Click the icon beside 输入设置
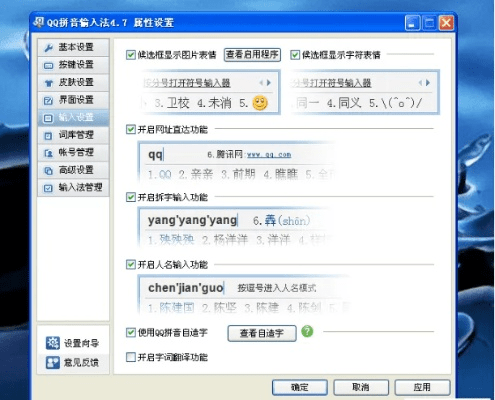The height and width of the screenshot is (400, 495). tap(49, 118)
